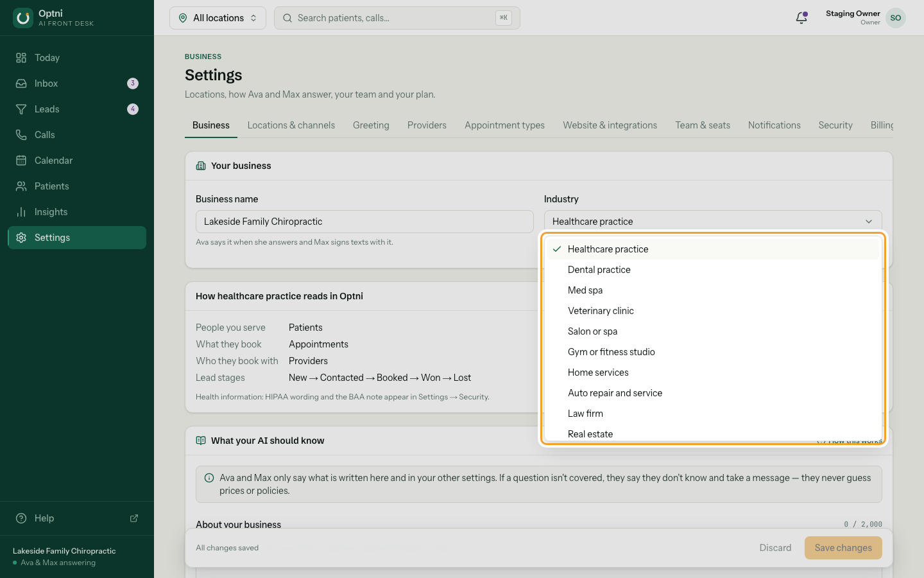Select Home services option
This screenshot has height=578, width=924.
[x=713, y=372]
